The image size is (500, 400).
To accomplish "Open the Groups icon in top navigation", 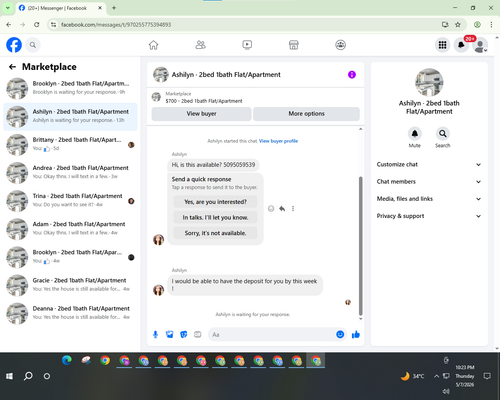I will pos(340,45).
